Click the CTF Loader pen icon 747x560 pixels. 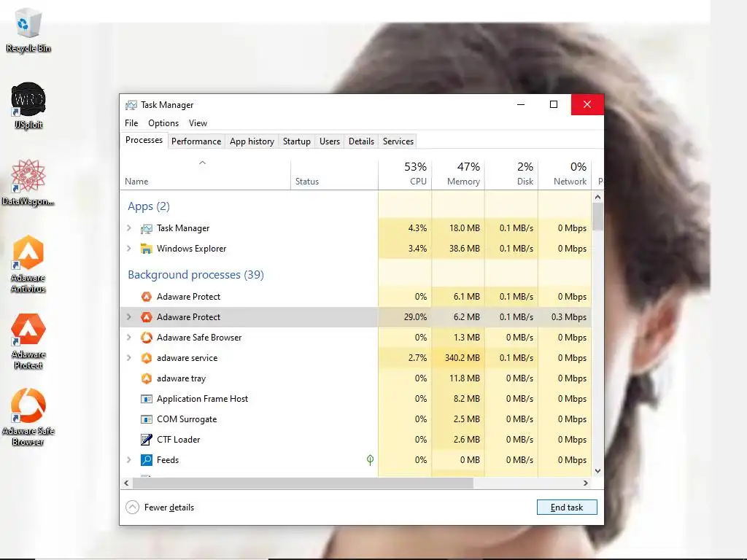click(x=146, y=440)
